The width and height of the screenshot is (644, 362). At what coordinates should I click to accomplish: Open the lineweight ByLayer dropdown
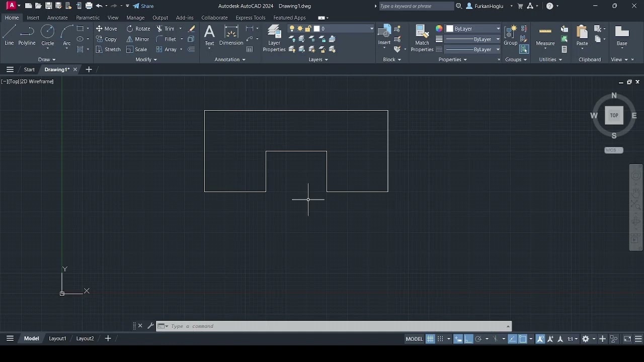(473, 39)
